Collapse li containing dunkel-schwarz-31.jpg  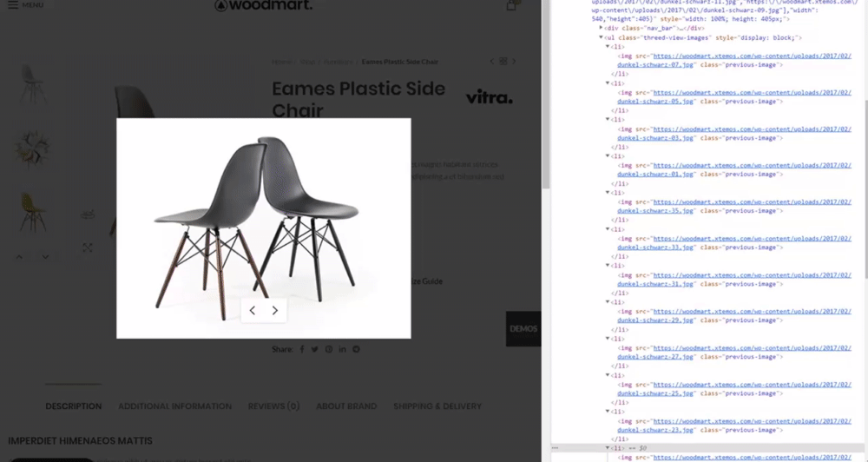pyautogui.click(x=608, y=266)
